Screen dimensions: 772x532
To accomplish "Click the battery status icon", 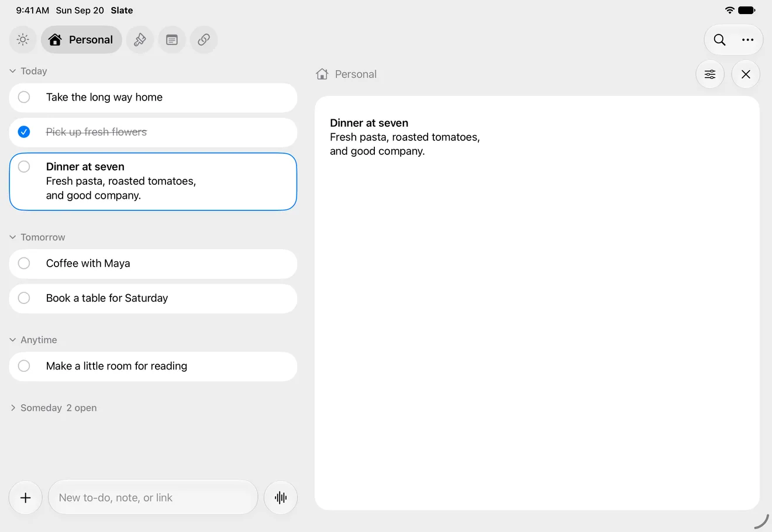I will [x=747, y=10].
